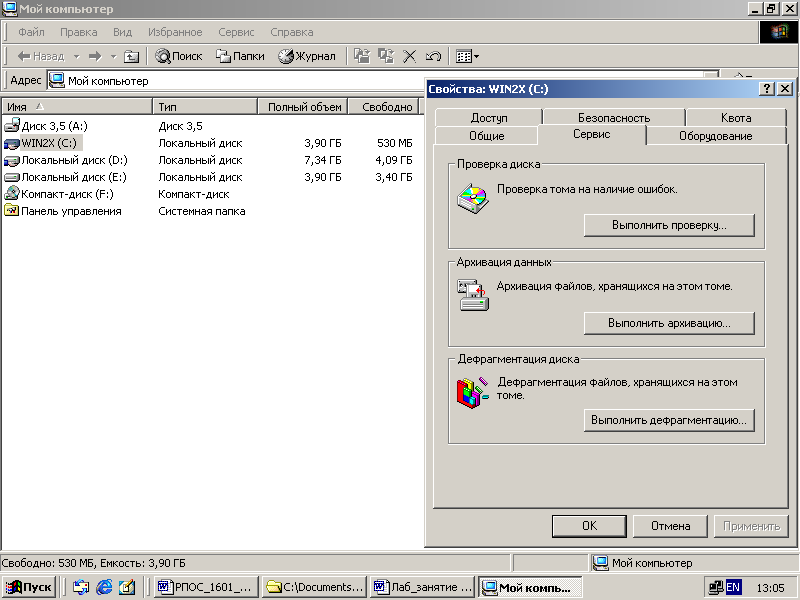Open the Поиск search panel
This screenshot has height=600, width=800.
point(179,56)
